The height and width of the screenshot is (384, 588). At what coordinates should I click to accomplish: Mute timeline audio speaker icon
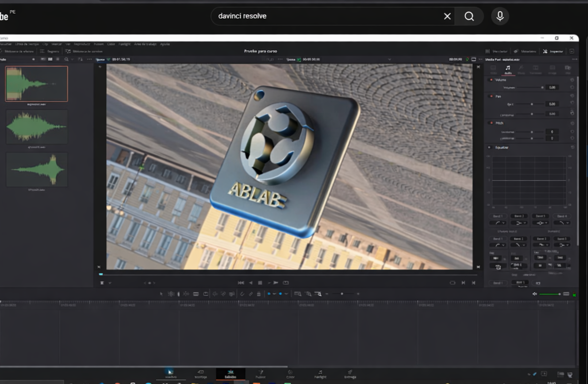535,294
